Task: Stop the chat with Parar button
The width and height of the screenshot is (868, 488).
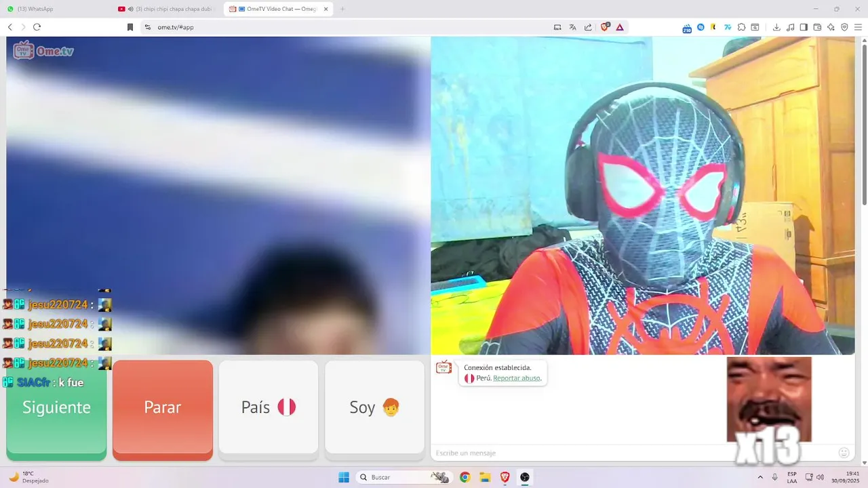Action: pos(163,410)
